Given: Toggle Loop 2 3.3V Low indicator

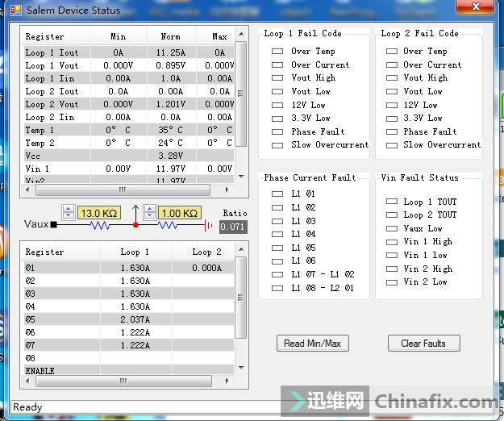Looking at the screenshot, I should click(x=391, y=119).
